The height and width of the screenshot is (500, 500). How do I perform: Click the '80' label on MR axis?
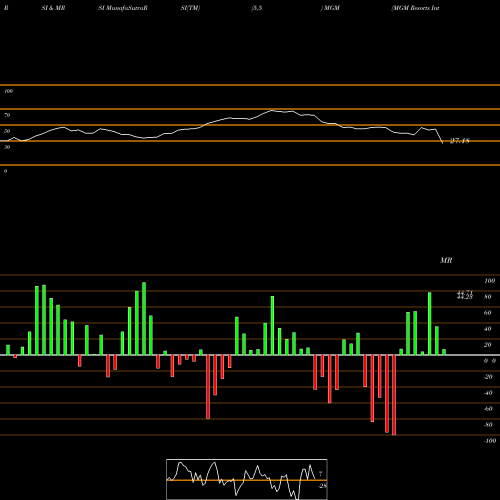click(x=488, y=297)
